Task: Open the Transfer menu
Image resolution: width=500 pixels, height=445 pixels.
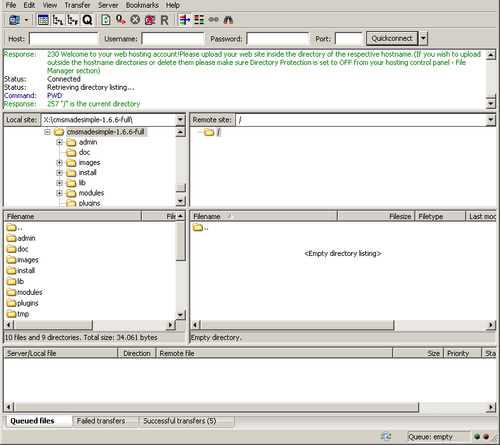Action: 77,5
